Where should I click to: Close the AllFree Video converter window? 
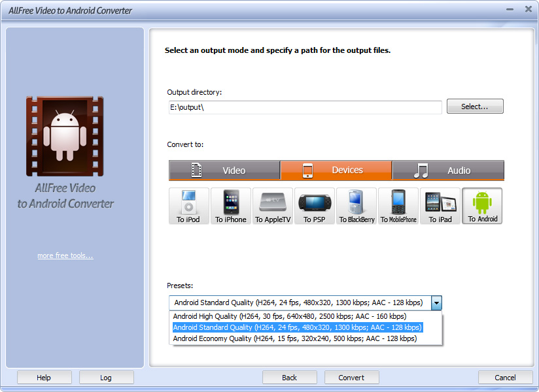click(x=529, y=9)
